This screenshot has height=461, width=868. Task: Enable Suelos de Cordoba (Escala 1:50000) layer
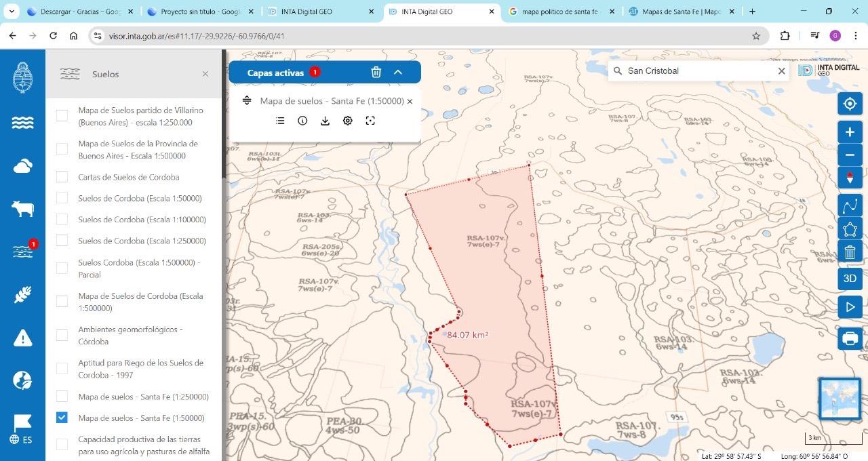[62, 198]
